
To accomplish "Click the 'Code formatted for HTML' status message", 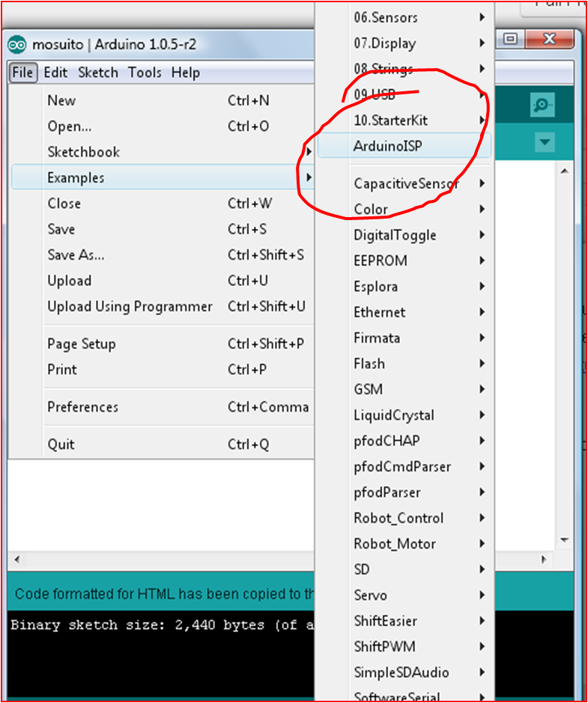I will pyautogui.click(x=164, y=594).
